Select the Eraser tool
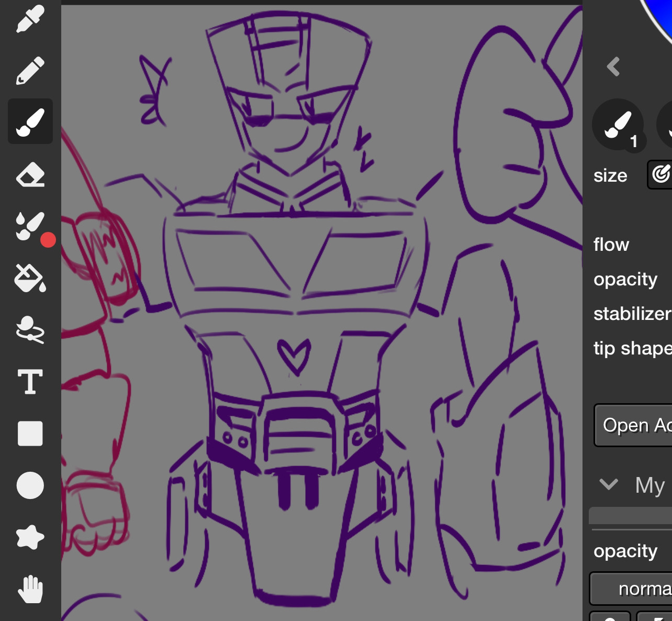672x621 pixels. [30, 174]
